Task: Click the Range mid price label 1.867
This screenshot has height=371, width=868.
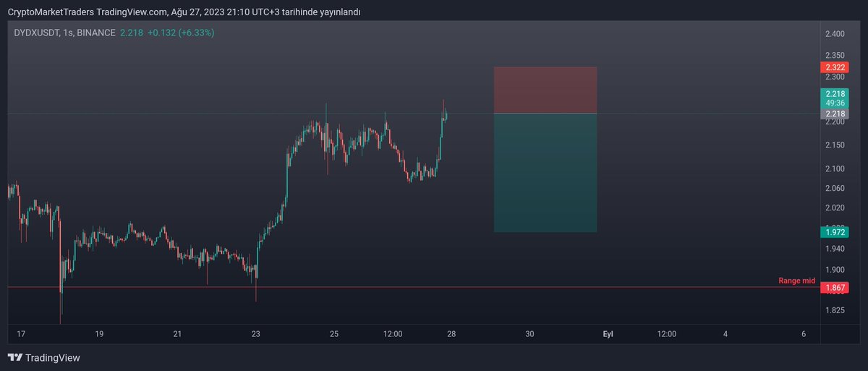Action: pyautogui.click(x=835, y=287)
